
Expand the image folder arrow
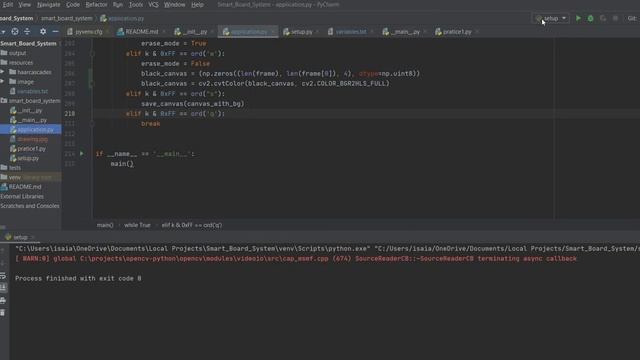tap(3, 82)
